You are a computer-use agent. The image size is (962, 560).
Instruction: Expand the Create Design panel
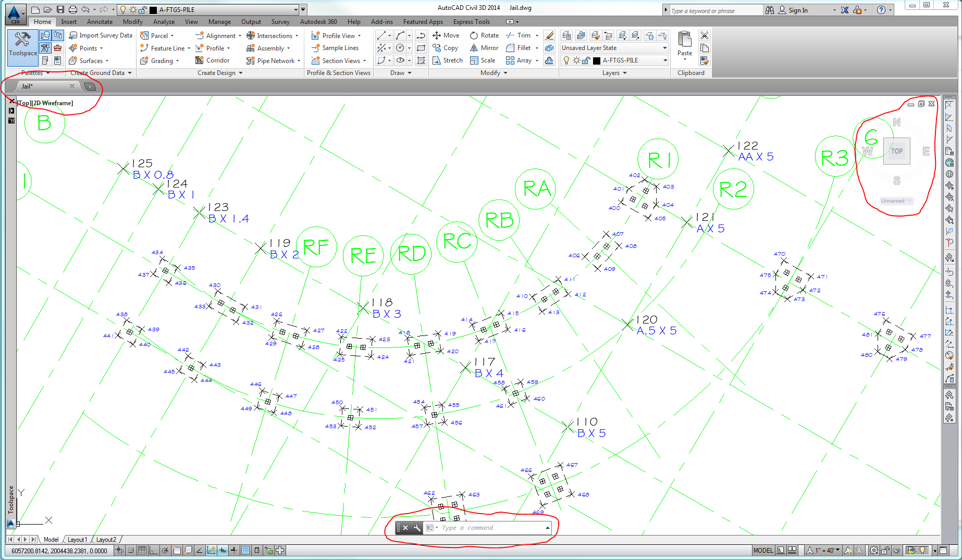point(220,73)
